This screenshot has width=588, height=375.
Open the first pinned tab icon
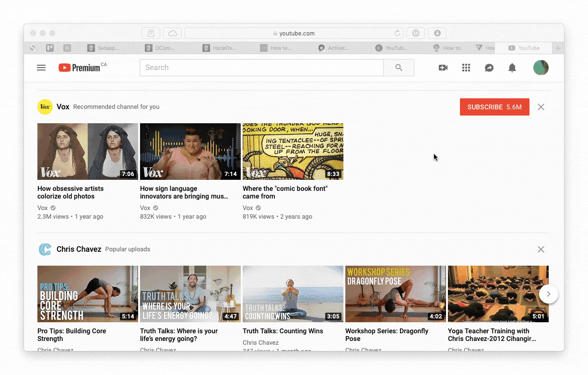[x=33, y=48]
